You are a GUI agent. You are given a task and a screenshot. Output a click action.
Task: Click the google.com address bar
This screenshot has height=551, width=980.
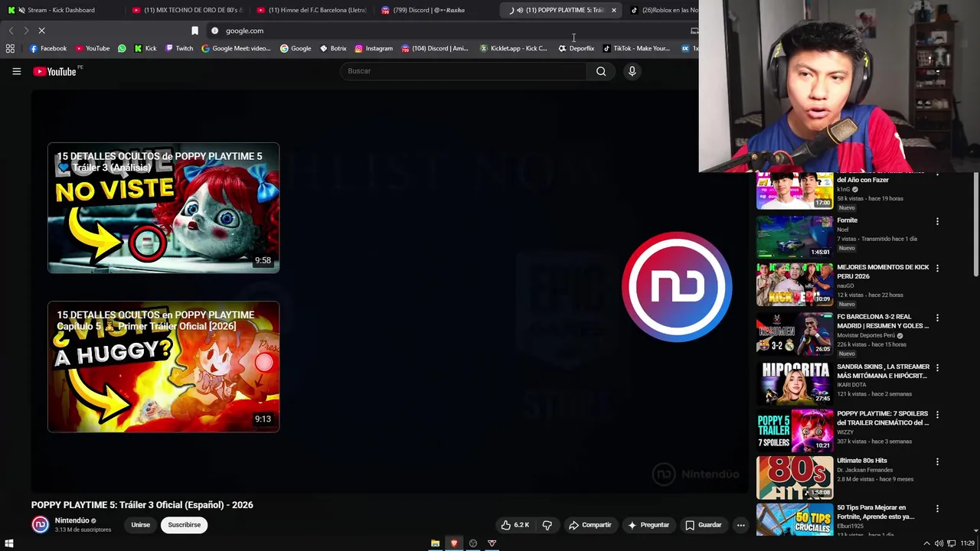444,31
